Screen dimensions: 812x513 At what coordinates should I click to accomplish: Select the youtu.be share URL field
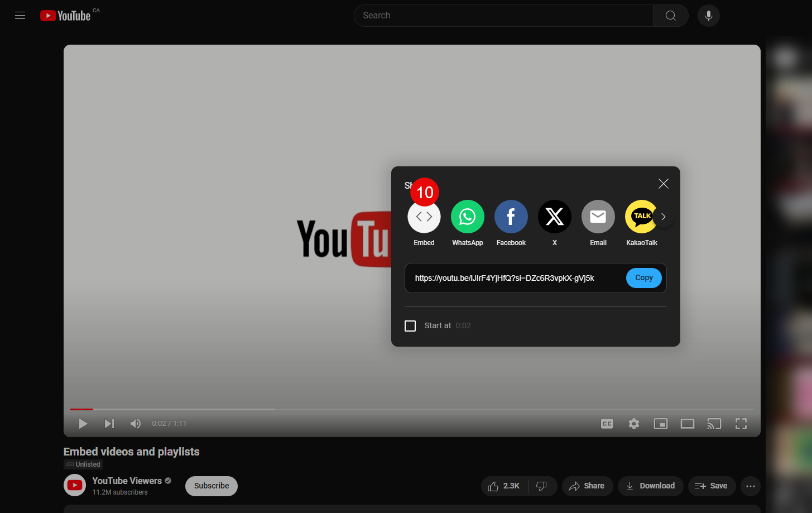click(x=505, y=278)
